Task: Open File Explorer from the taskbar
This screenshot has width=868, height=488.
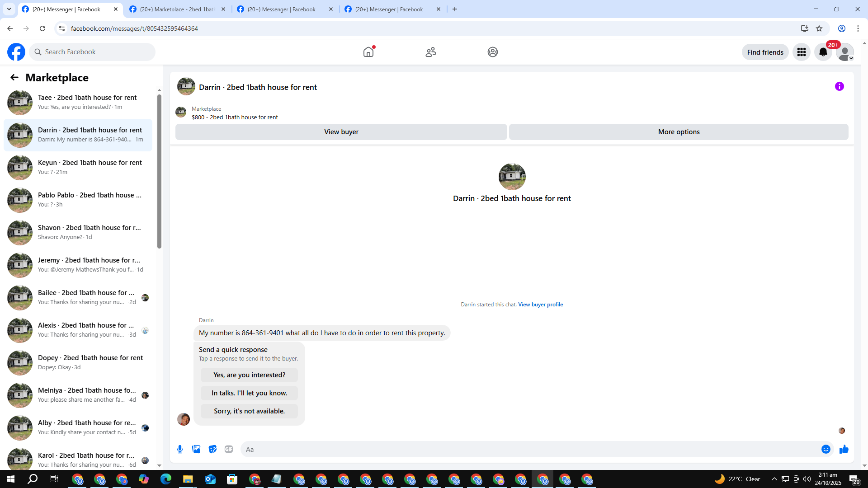Action: tap(188, 479)
